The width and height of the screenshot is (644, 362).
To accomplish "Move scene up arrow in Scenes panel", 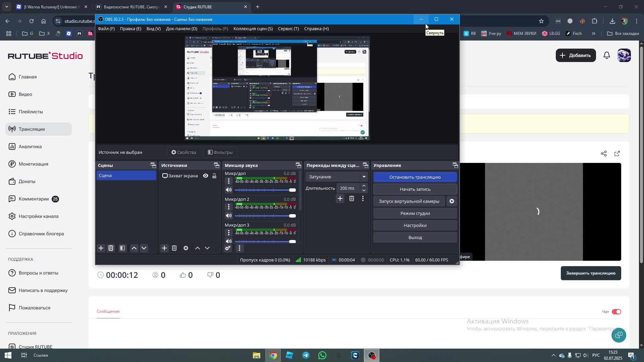I will pos(134,248).
